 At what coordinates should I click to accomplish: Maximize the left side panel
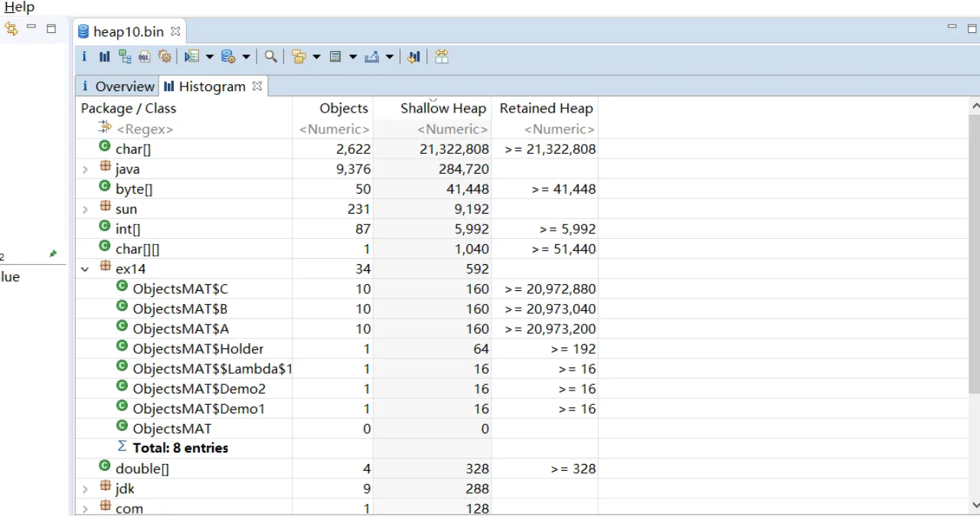point(51,28)
